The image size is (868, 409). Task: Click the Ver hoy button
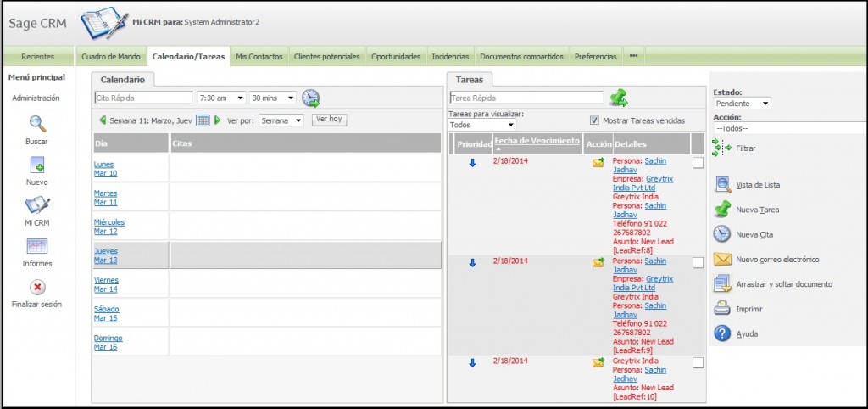click(330, 119)
